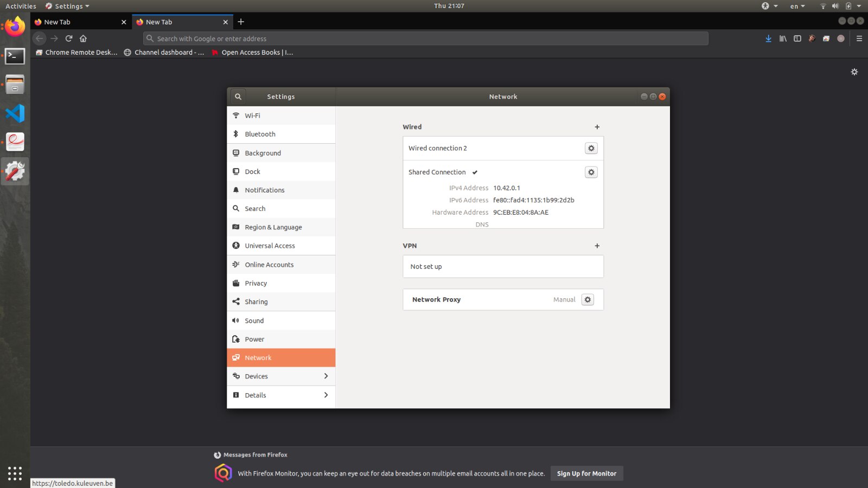
Task: Click the VPN Not set up row
Action: (x=503, y=266)
